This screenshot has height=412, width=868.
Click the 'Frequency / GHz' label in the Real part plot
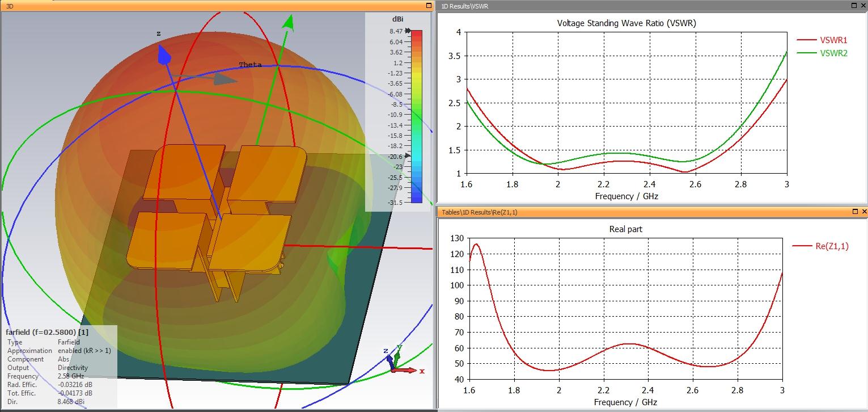(x=625, y=402)
